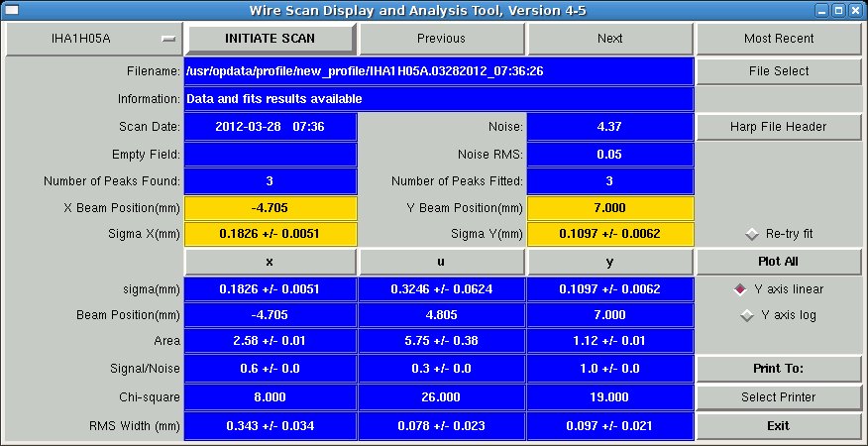This screenshot has width=868, height=446.
Task: Click u Chi-square value 26.000
Action: pyautogui.click(x=441, y=397)
